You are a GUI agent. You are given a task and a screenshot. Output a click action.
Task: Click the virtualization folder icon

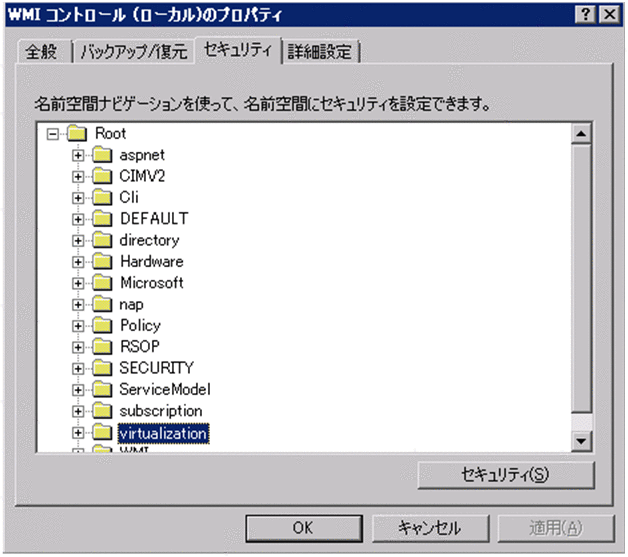tap(102, 432)
